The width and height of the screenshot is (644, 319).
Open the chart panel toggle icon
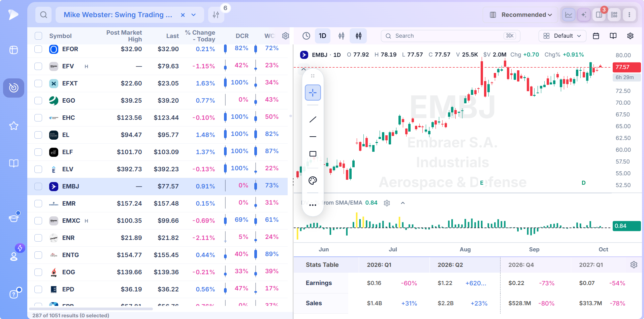click(x=569, y=15)
